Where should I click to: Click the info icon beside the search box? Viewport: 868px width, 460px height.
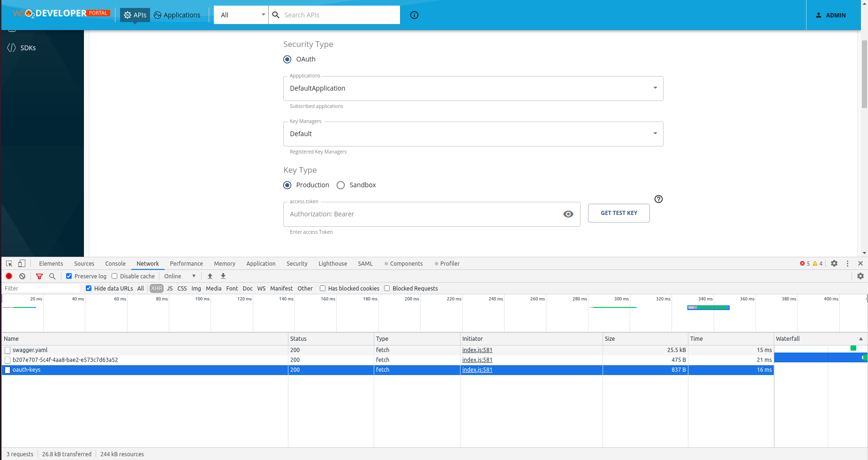coord(414,15)
